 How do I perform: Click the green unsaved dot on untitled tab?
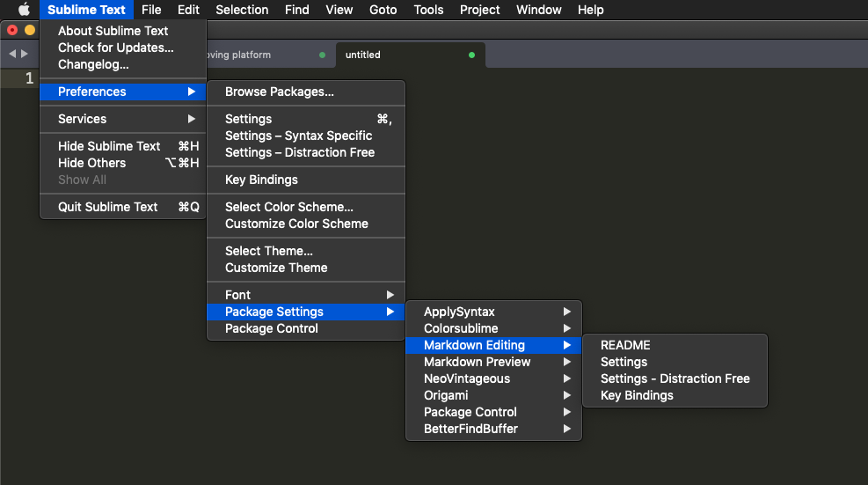pyautogui.click(x=471, y=55)
